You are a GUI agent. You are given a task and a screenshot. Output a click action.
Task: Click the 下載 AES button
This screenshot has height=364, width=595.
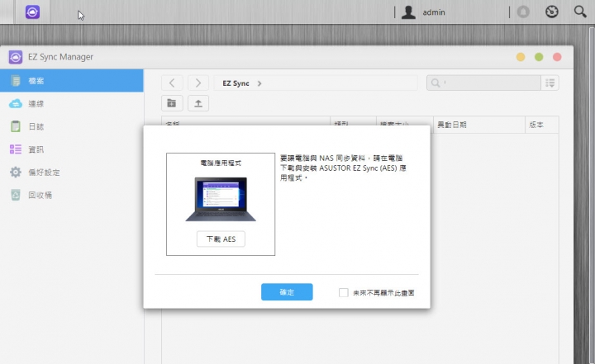point(221,239)
